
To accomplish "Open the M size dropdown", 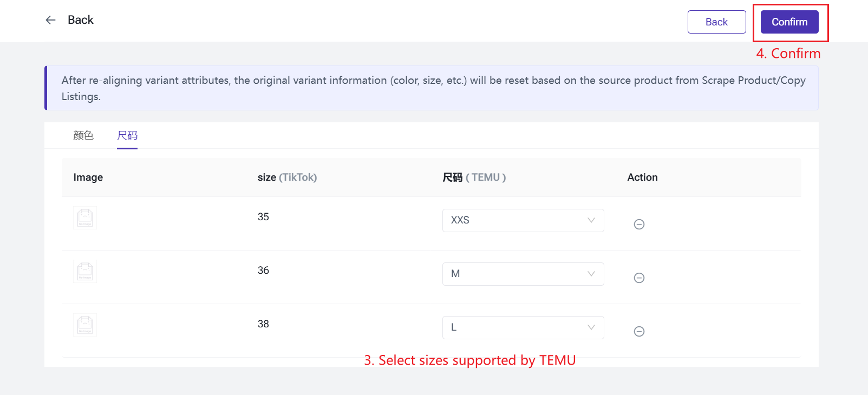I will click(x=523, y=274).
